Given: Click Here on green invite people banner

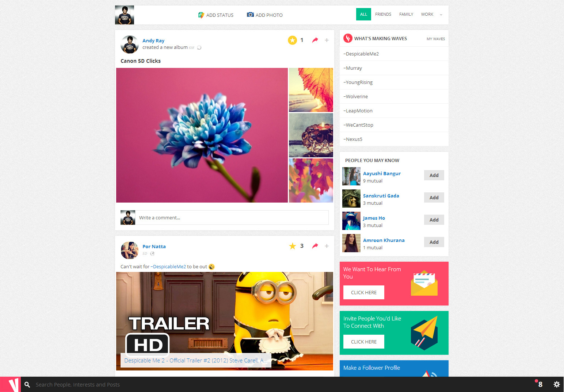Looking at the screenshot, I should 363,342.
